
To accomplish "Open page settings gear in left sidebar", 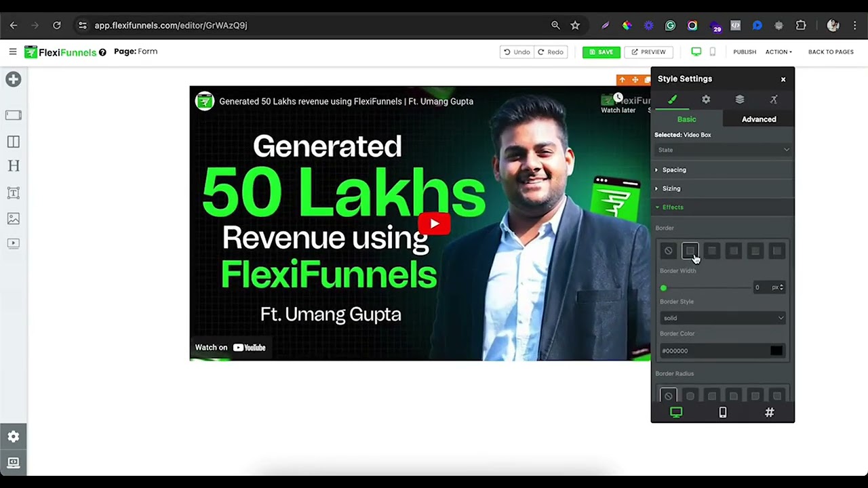I will 13,436.
